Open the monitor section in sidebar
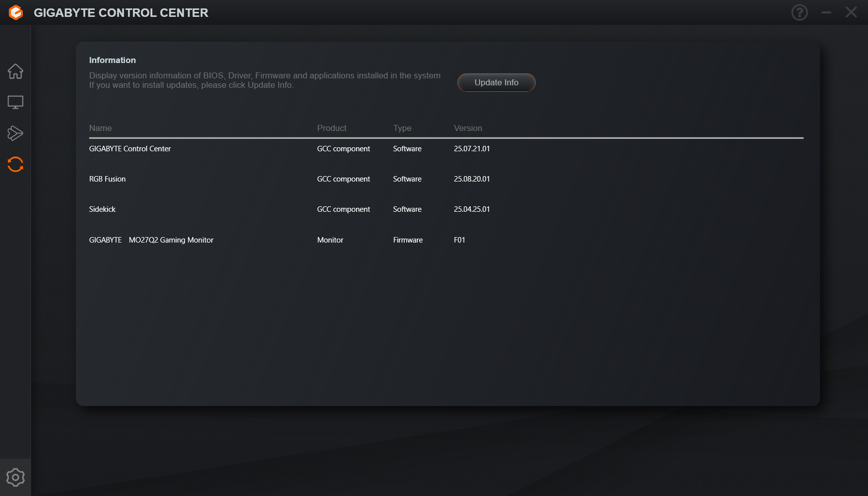 [x=15, y=102]
